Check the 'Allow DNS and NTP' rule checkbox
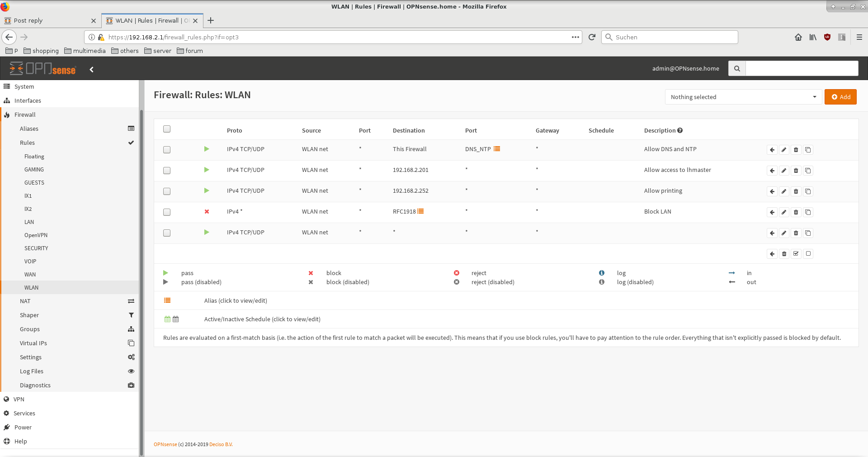This screenshot has height=457, width=868. pos(167,150)
